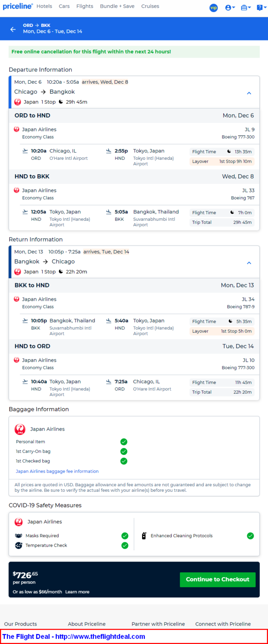
Task: Click the Personal Item green checkmark
Action: (x=124, y=442)
